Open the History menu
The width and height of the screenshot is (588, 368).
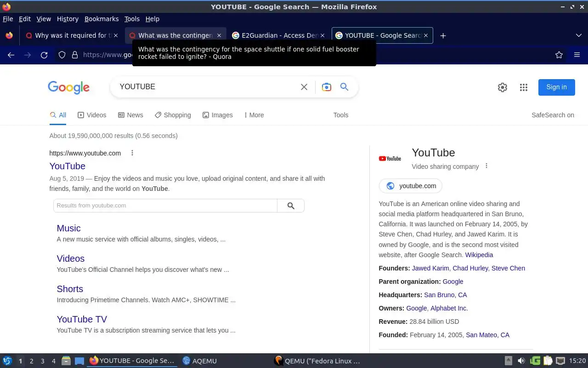coord(68,19)
